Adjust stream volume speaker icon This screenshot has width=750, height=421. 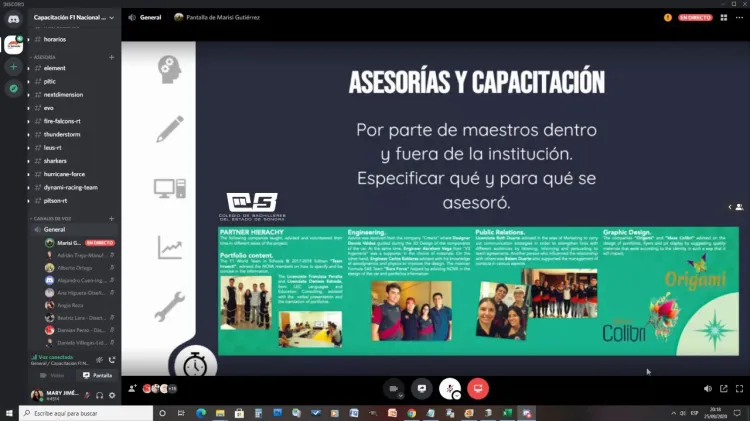tap(708, 388)
